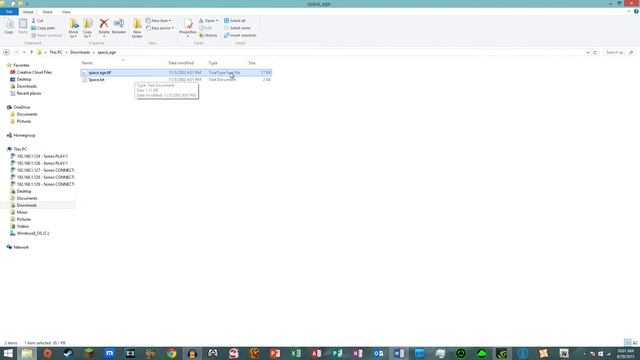Click the History command
This screenshot has width=640, height=360.
pyautogui.click(x=208, y=36)
